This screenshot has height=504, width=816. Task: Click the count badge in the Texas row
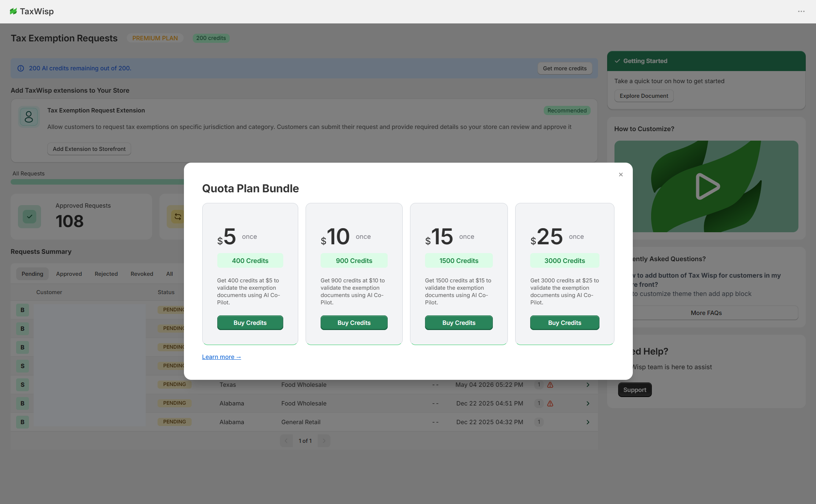click(x=539, y=385)
